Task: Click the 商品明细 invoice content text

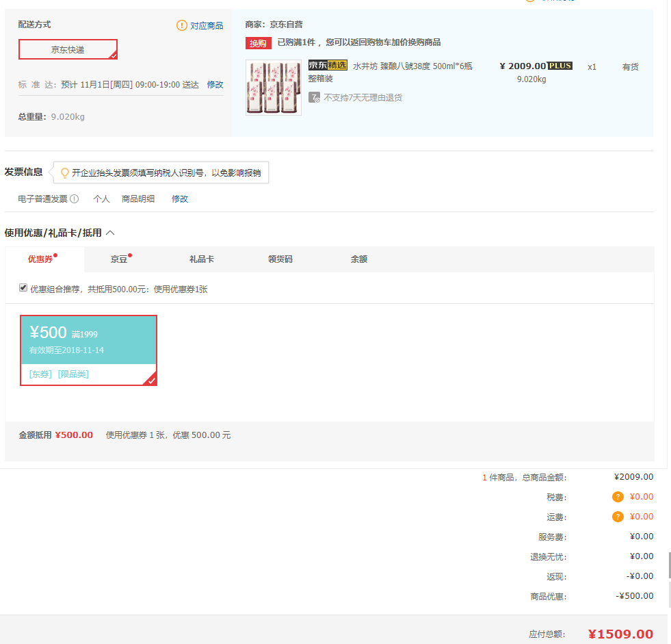Action: (137, 198)
